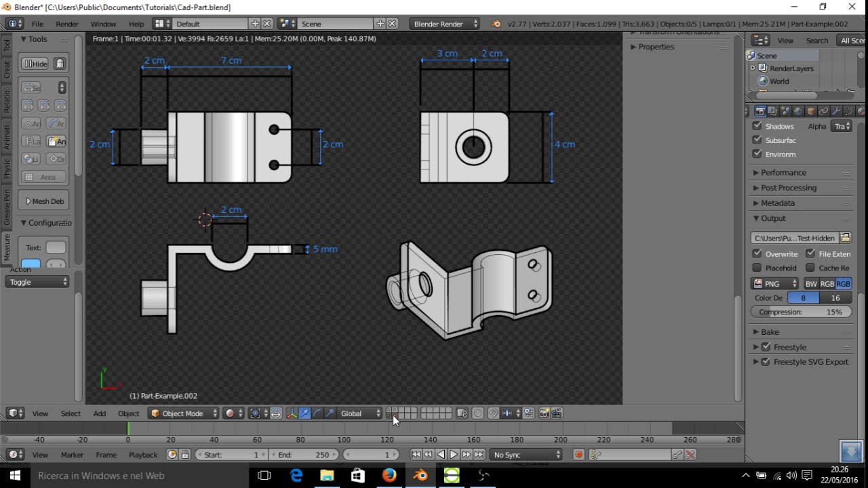Image resolution: width=868 pixels, height=488 pixels.
Task: Switch to the Grease Pencil tab
Action: tap(7, 207)
